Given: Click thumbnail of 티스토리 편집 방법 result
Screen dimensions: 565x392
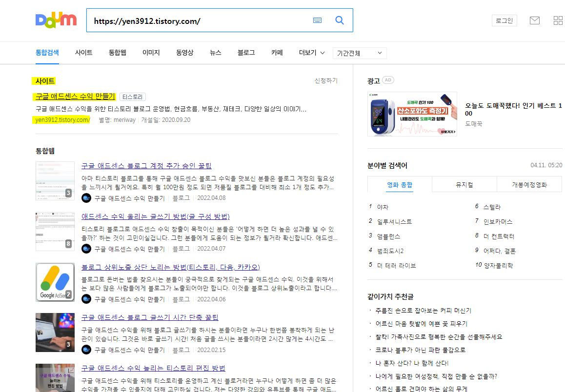Looking at the screenshot, I should click(x=55, y=377).
